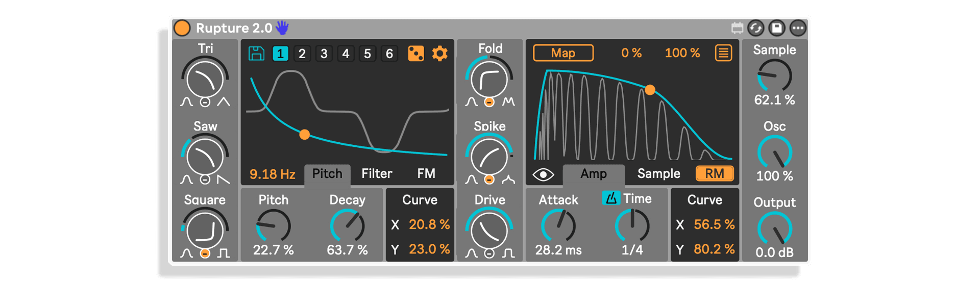
Task: Switch to the Filter tab
Action: pyautogui.click(x=377, y=174)
